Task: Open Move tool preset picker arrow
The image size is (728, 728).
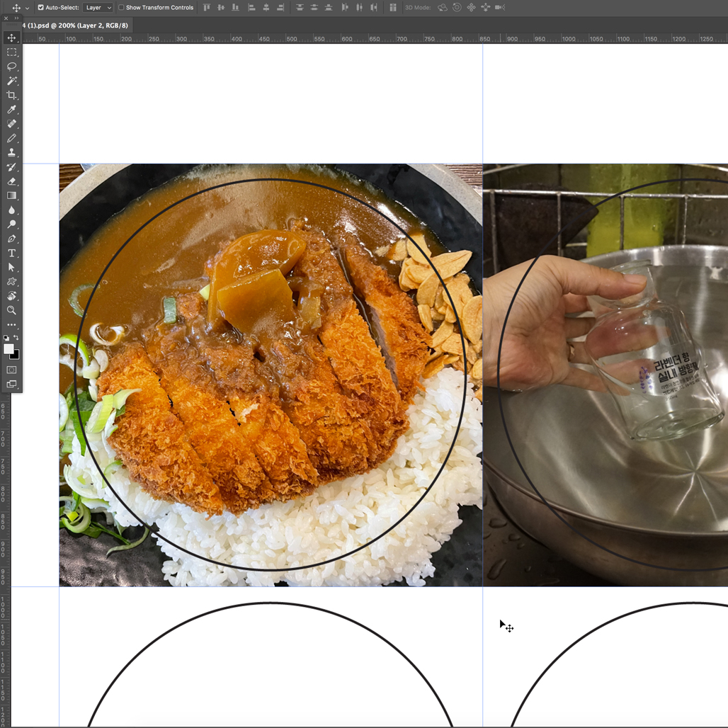Action: [x=27, y=8]
